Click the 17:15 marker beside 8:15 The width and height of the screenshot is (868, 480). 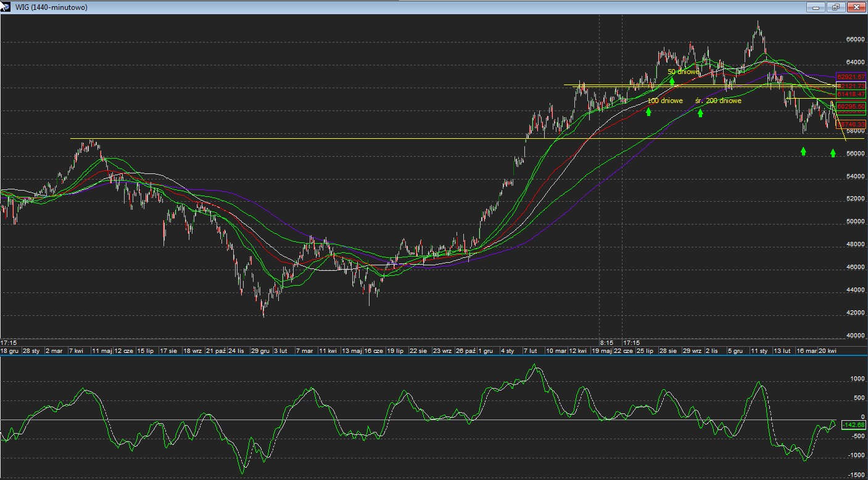pos(632,342)
